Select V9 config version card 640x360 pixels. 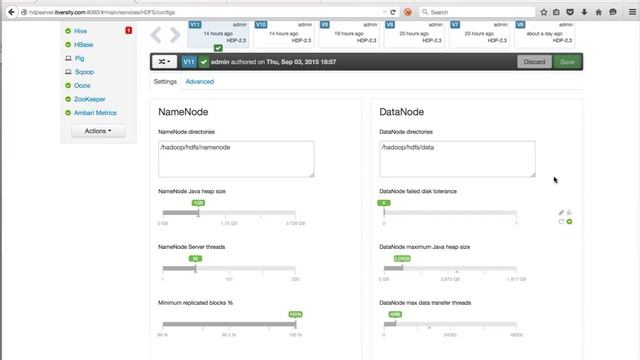coord(349,33)
